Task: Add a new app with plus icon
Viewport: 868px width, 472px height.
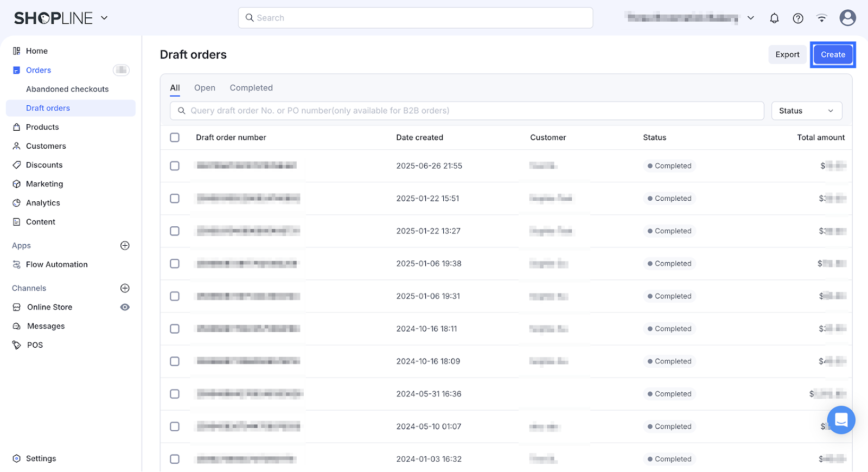Action: [125, 246]
